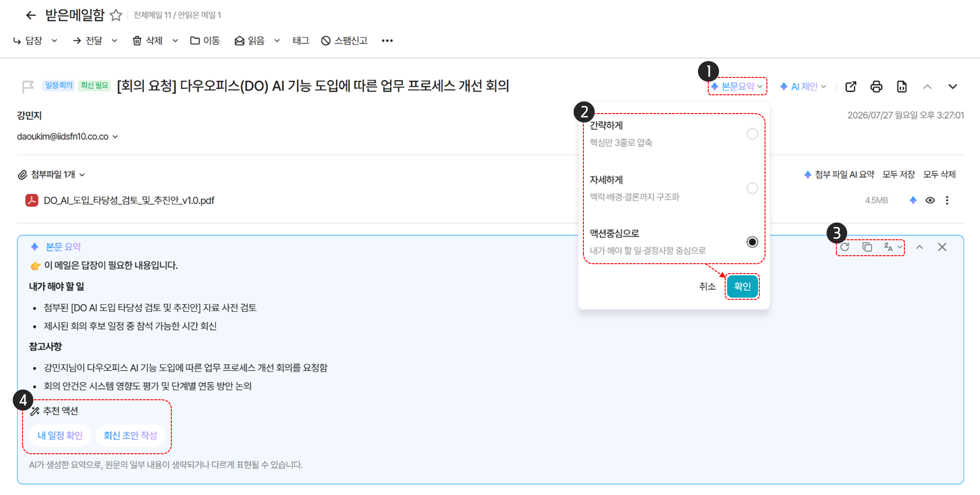Click the 답장 reply button
The height and width of the screenshot is (495, 980).
click(x=28, y=41)
